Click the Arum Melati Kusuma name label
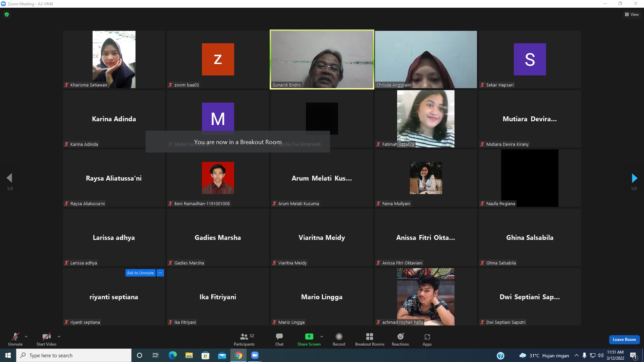This screenshot has width=644, height=362. pyautogui.click(x=299, y=204)
